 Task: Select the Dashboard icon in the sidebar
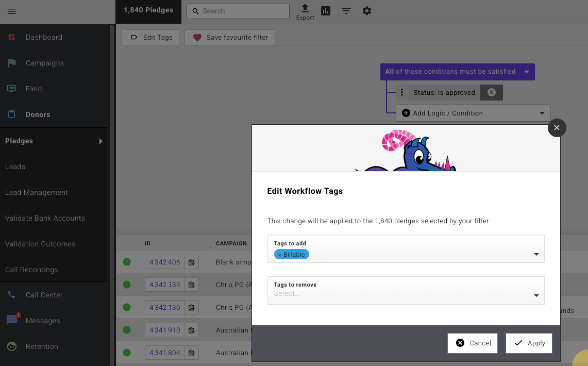pos(11,37)
